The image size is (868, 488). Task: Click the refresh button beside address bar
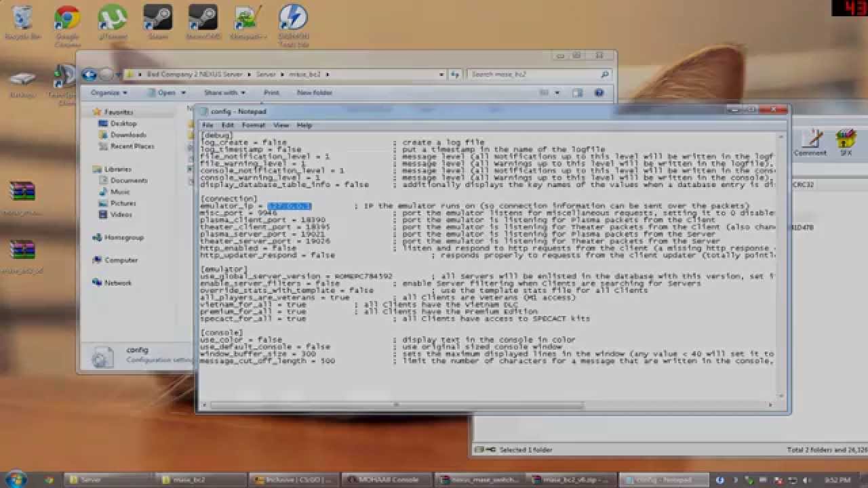click(x=455, y=75)
